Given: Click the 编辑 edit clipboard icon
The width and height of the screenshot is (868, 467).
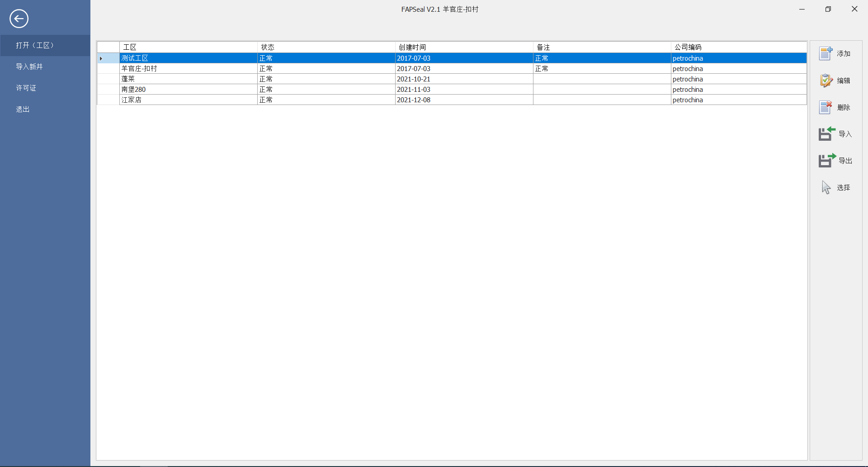Looking at the screenshot, I should [826, 81].
